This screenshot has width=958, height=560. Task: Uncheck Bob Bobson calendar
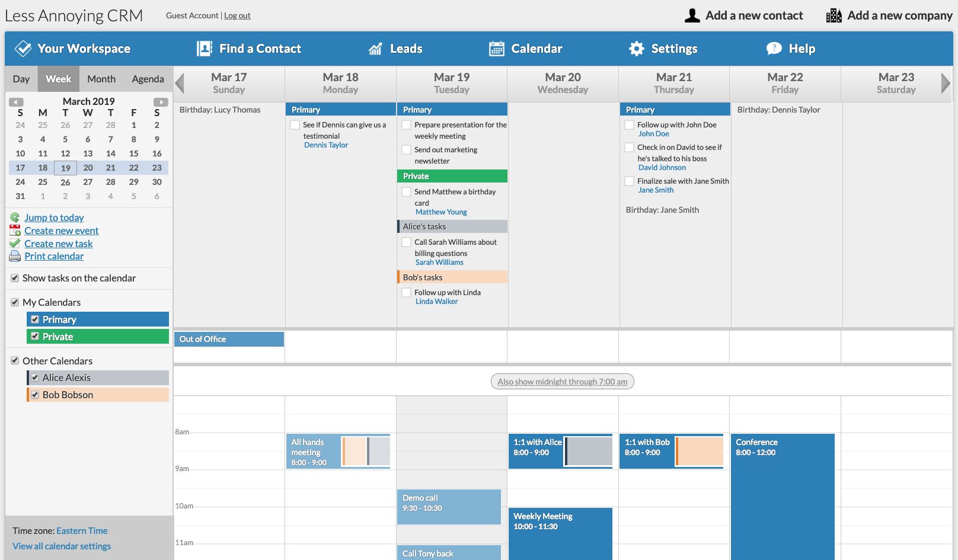click(35, 395)
